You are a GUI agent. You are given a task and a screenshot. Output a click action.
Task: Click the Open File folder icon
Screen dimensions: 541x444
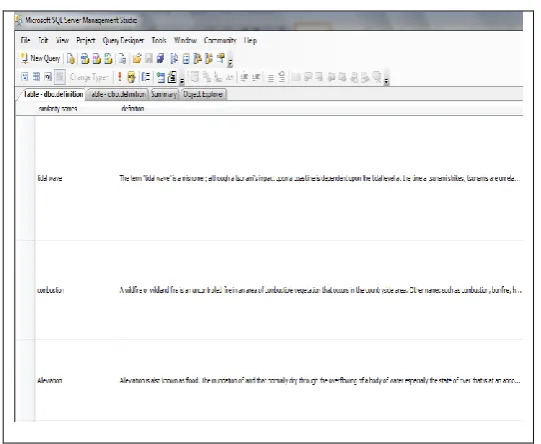137,59
